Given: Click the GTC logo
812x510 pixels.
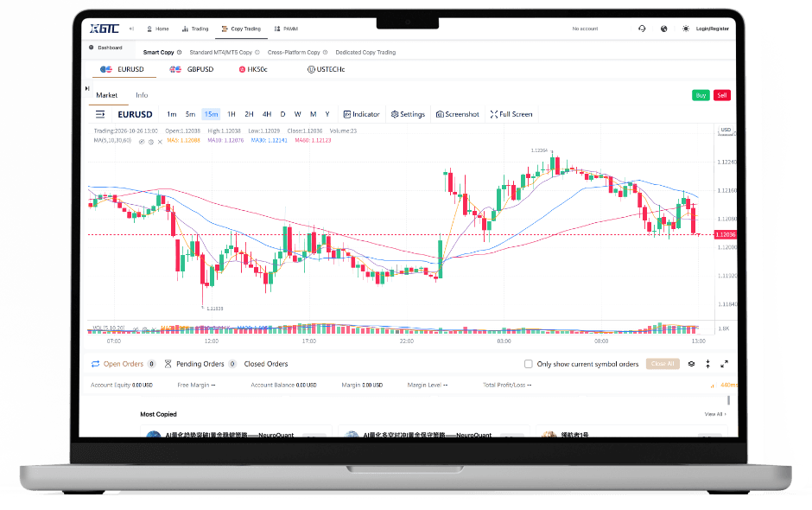Looking at the screenshot, I should coord(105,29).
